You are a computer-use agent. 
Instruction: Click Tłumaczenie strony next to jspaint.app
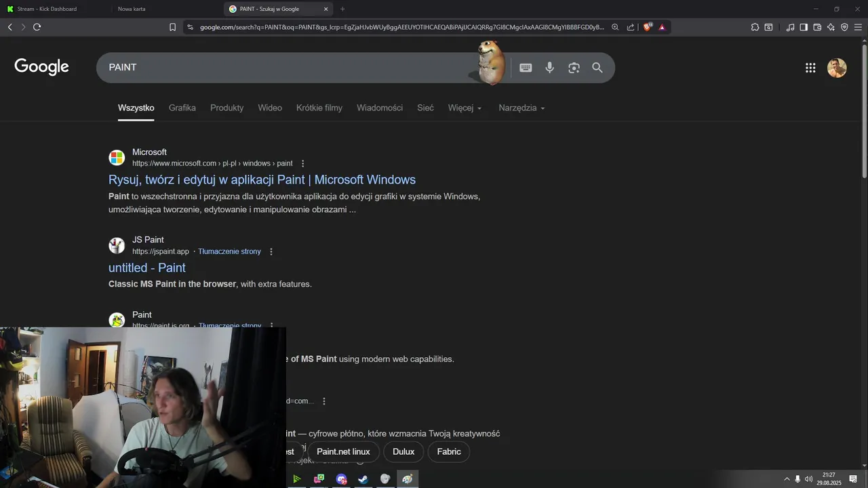point(229,251)
